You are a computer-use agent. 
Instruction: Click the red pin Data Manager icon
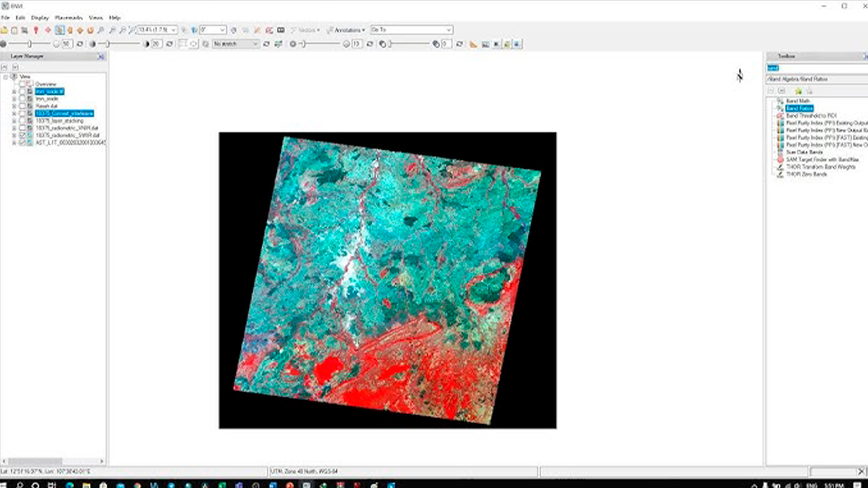pos(36,30)
